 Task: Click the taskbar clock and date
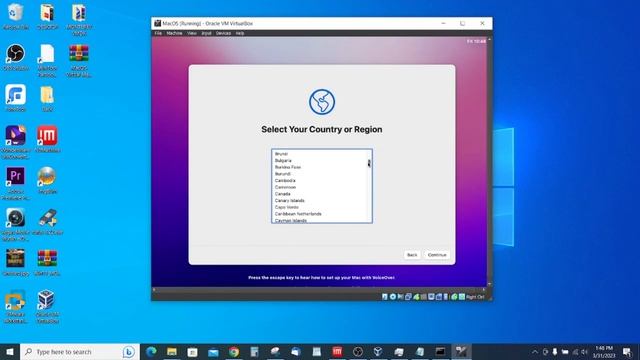point(604,352)
